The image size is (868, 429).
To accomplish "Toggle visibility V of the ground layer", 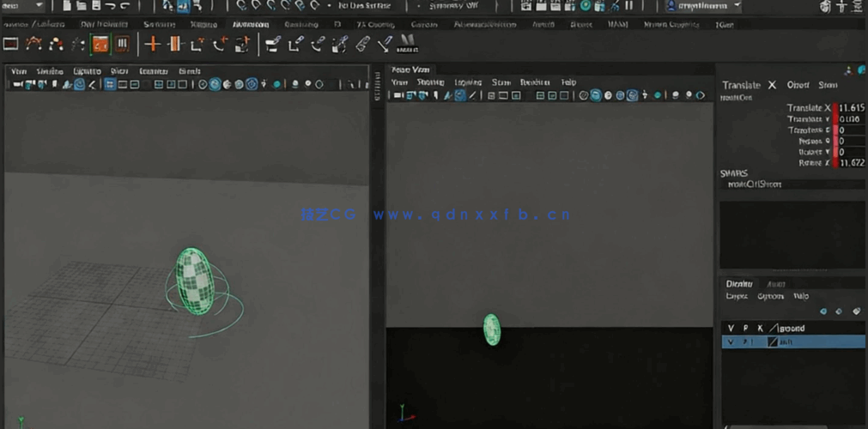I will pos(731,328).
